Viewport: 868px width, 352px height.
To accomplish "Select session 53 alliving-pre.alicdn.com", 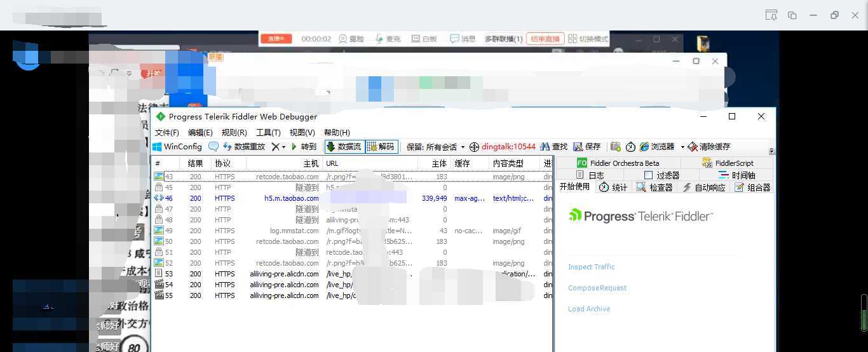I will click(x=353, y=274).
